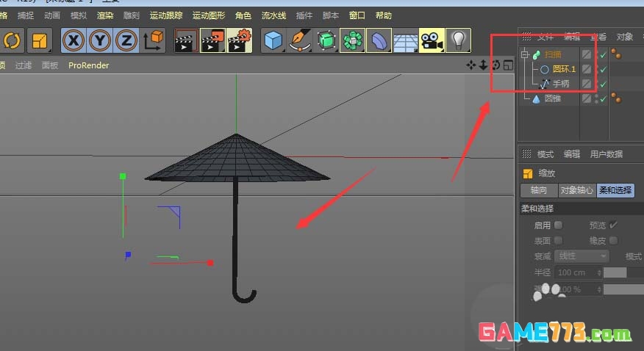Image resolution: width=644 pixels, height=351 pixels.
Task: Toggle the 手柄 enable checkmark
Action: 604,84
